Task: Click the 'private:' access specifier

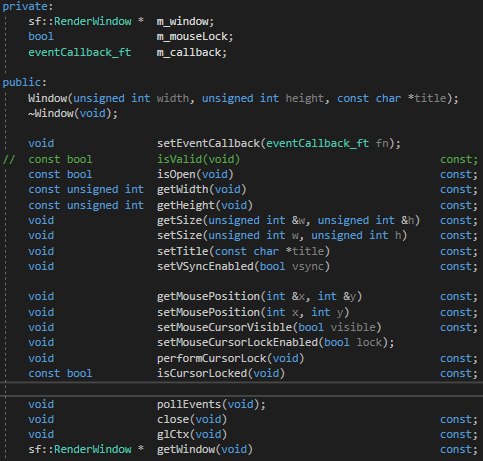Action: (27, 6)
